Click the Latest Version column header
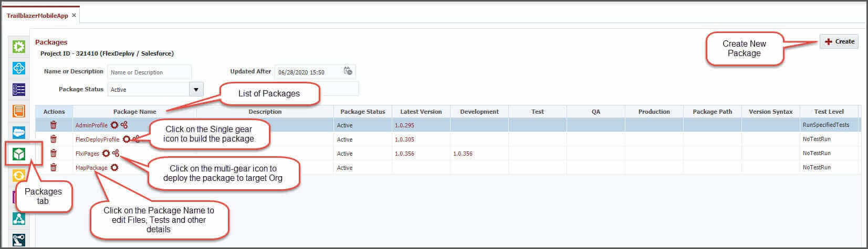This screenshot has height=249, width=868. click(x=421, y=111)
